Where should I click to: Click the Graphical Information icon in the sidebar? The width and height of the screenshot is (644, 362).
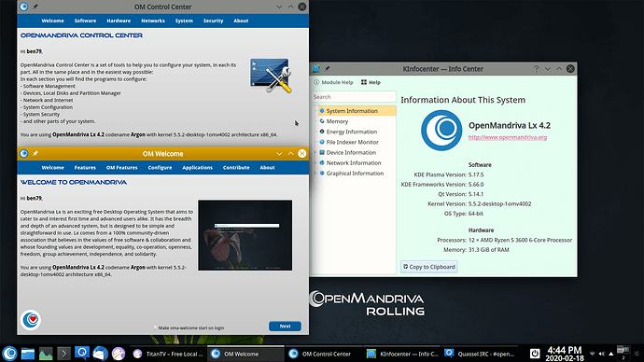(322, 174)
